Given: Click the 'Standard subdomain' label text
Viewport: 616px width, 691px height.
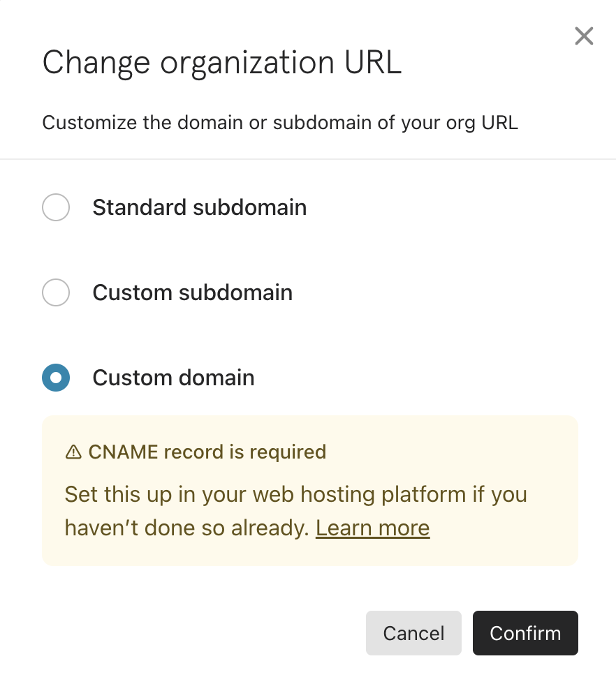Looking at the screenshot, I should [199, 207].
